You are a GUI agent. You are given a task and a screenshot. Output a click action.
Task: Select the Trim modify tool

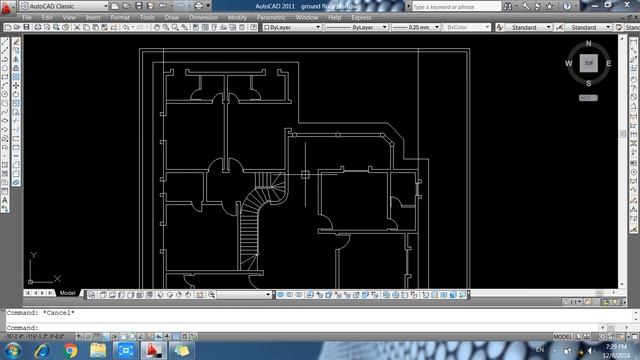click(16, 121)
